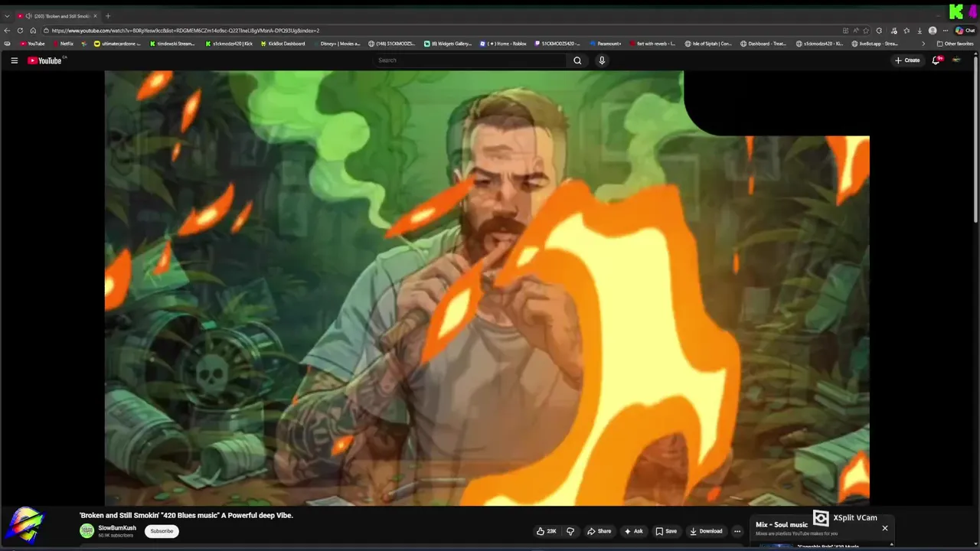Open Paramount+ bookmark
Viewport: 980px width, 551px height.
coord(605,44)
